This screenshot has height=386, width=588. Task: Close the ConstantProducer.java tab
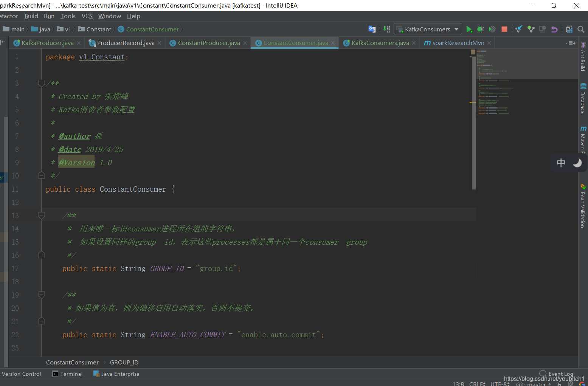[x=245, y=43]
